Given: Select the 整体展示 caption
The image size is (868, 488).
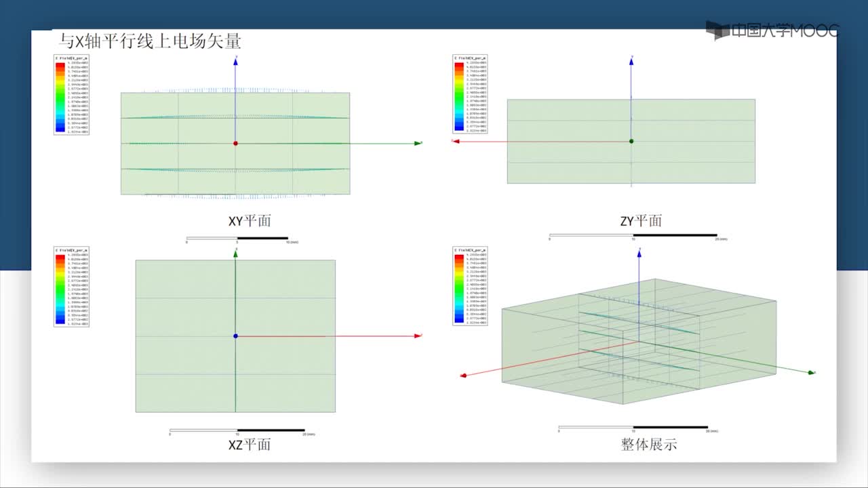Looking at the screenshot, I should coord(649,445).
